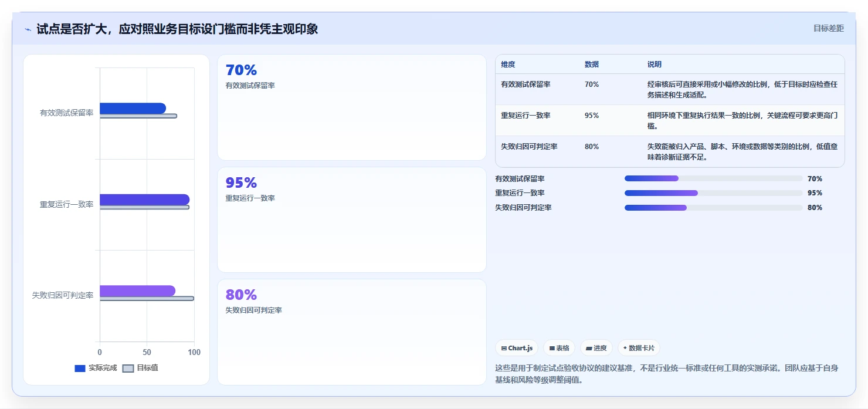868x409 pixels.
Task: Click the main title 试点是否扩大
Action: [177, 29]
